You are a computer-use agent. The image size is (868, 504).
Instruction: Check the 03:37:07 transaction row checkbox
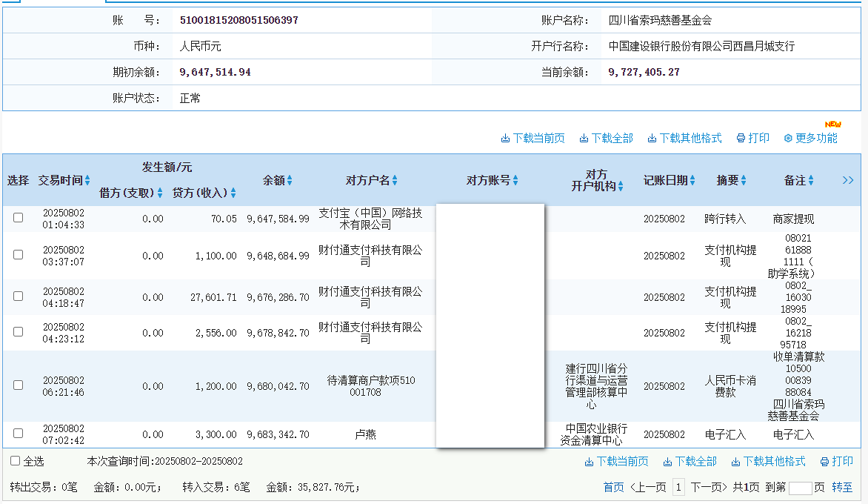[19, 255]
